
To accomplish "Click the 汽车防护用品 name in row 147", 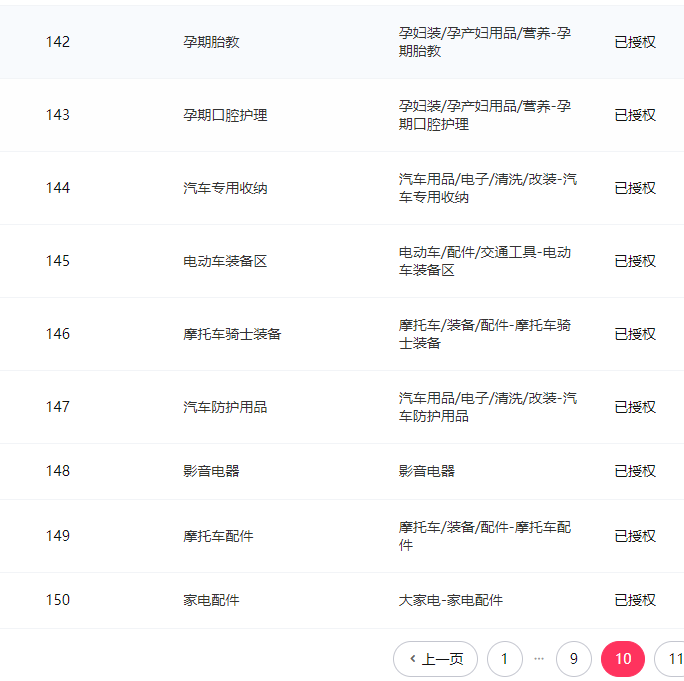I will (x=225, y=407).
